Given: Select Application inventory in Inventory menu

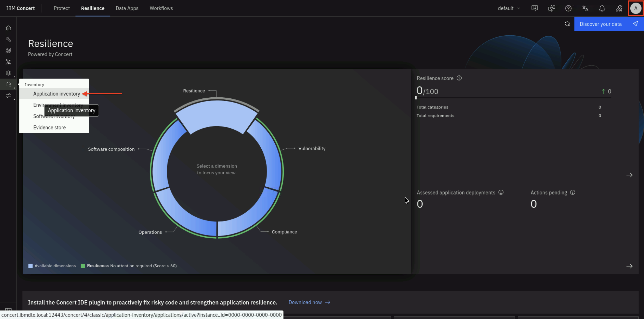Looking at the screenshot, I should [x=54, y=94].
